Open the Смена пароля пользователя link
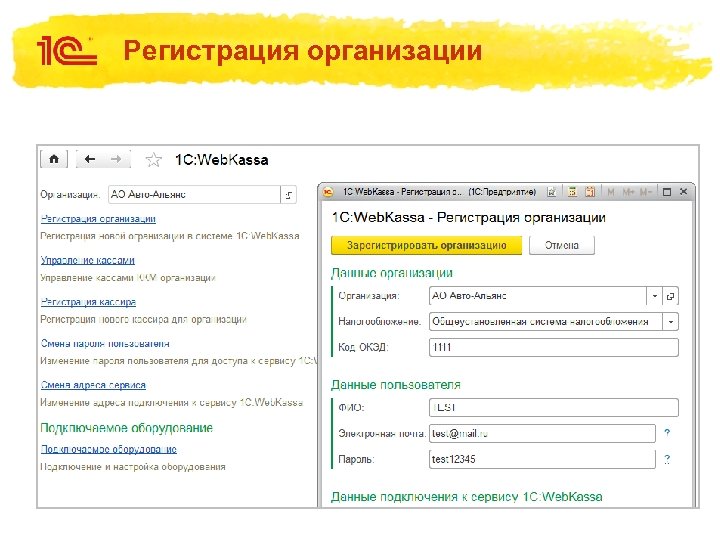This screenshot has width=720, height=540. point(105,343)
